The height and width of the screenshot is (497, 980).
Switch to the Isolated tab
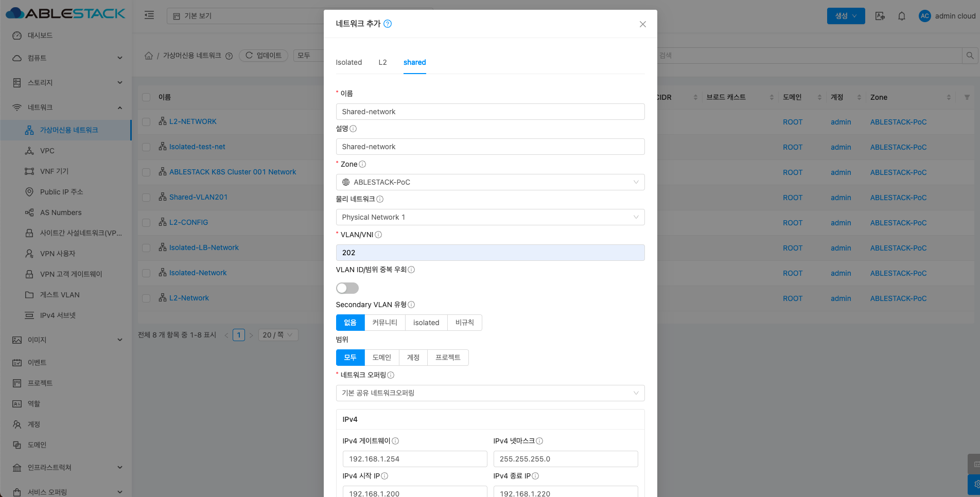pos(348,62)
